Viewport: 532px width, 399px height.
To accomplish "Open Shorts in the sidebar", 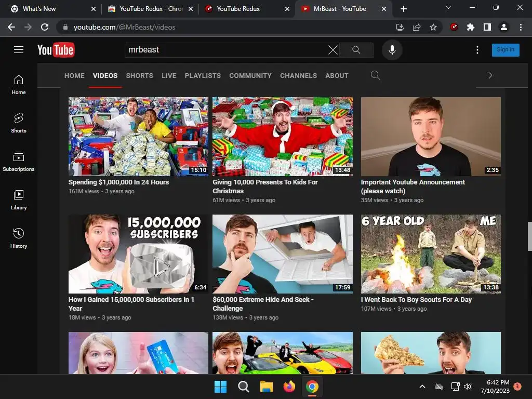I will [x=19, y=123].
